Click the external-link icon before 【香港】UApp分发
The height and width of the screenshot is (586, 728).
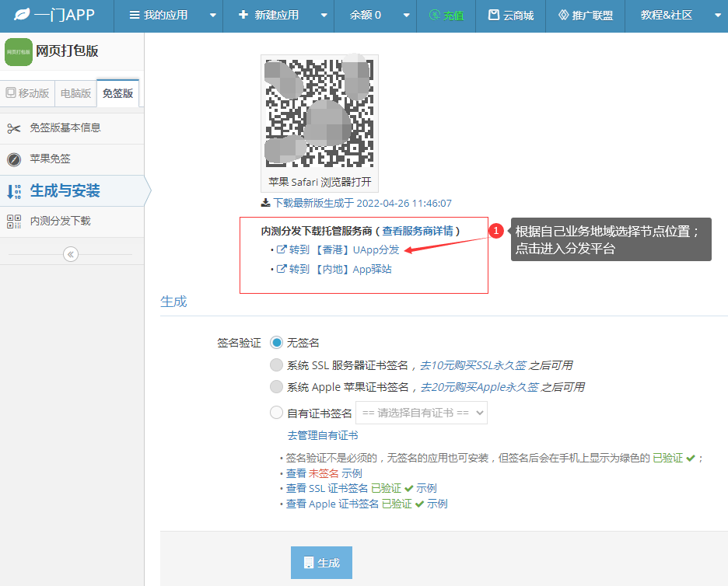[282, 249]
